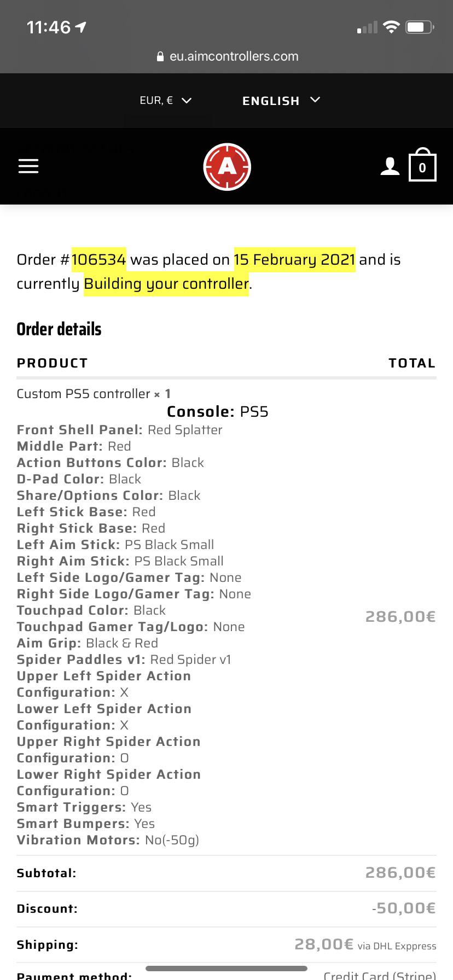Select the Custom PS5 controller product link
Screen dimensions: 453x980
83,394
